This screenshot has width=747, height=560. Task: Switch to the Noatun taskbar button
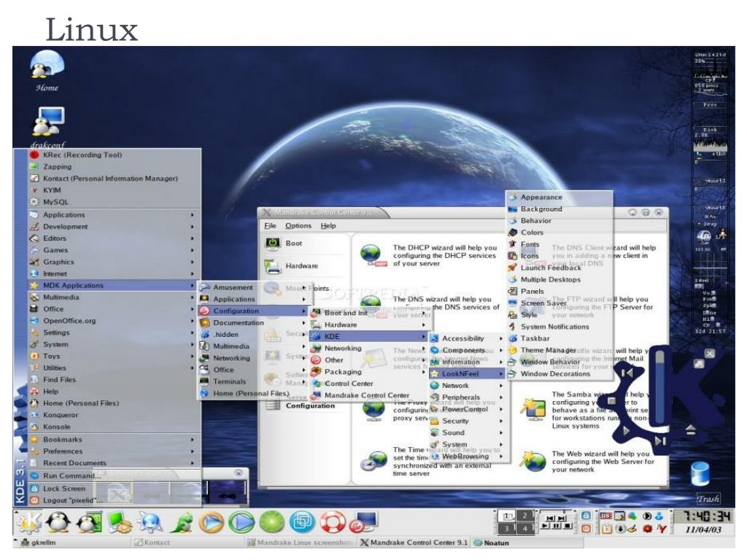(527, 542)
